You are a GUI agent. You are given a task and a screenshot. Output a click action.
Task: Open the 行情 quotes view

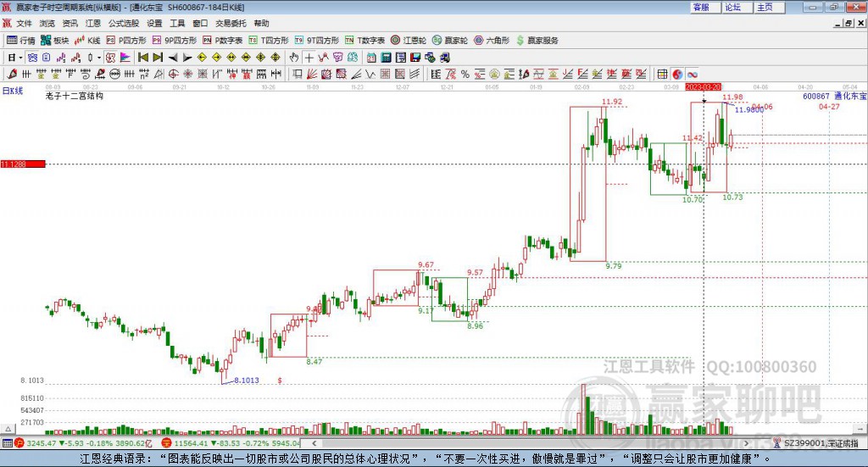(x=20, y=41)
